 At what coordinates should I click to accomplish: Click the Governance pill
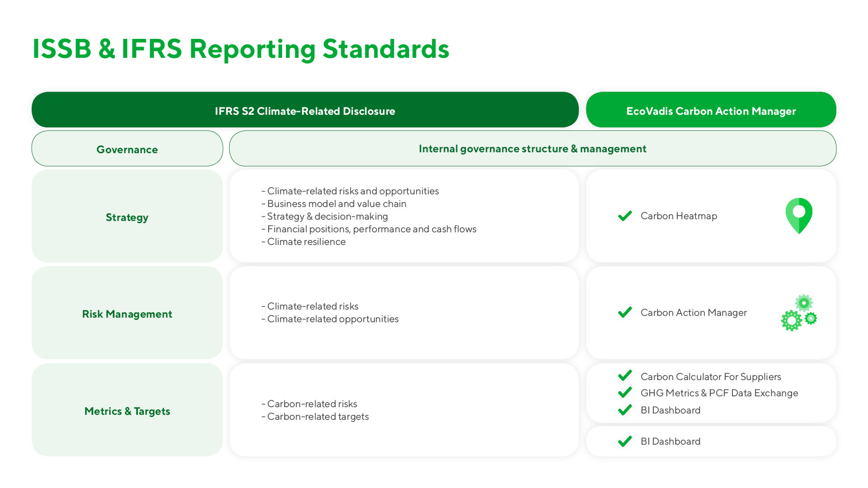[x=127, y=149]
